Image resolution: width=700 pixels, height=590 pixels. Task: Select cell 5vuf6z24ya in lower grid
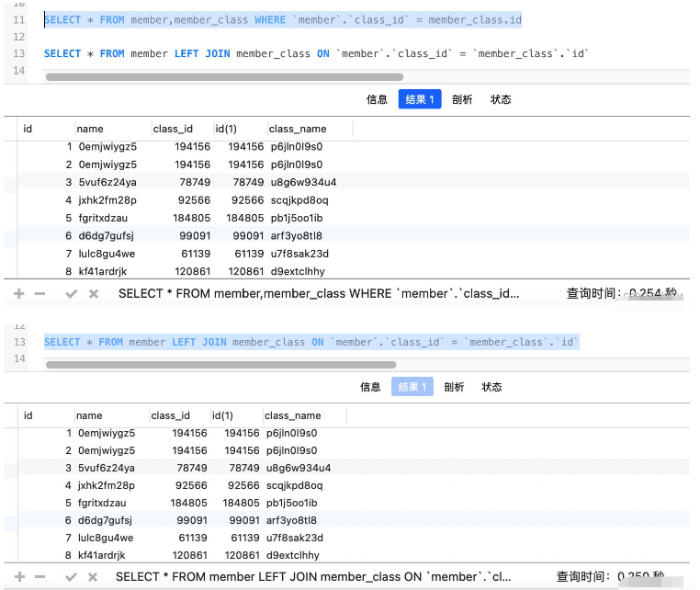click(107, 468)
